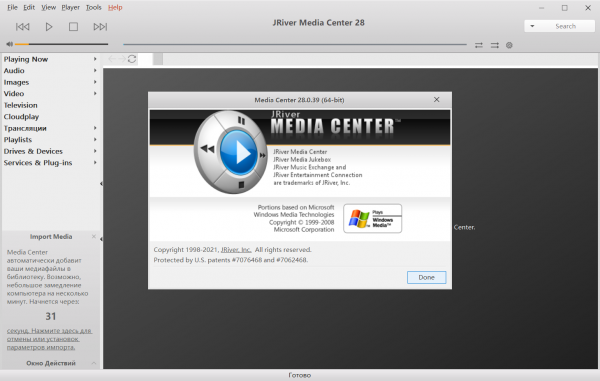Image resolution: width=600 pixels, height=381 pixels.
Task: Click the large blue play logo button
Action: [238, 152]
